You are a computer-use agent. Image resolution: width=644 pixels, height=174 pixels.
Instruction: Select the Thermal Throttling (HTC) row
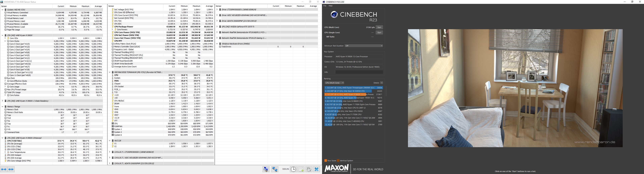coord(161,52)
